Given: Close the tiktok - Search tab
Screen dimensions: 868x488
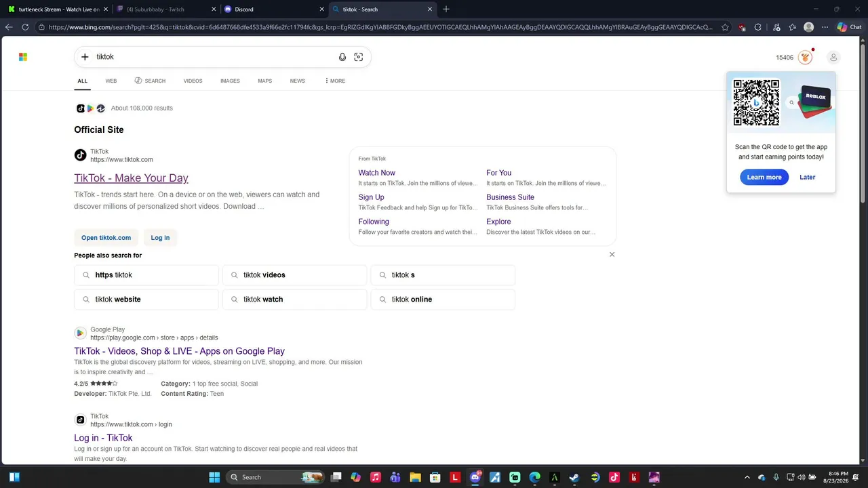Looking at the screenshot, I should tap(430, 9).
